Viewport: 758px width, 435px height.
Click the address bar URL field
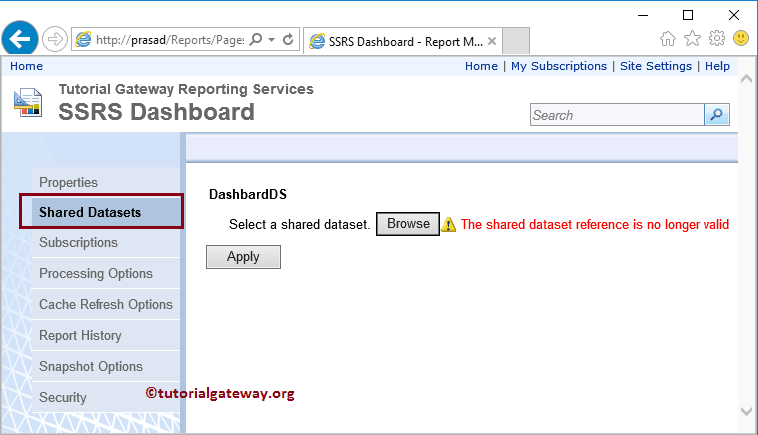(x=170, y=40)
